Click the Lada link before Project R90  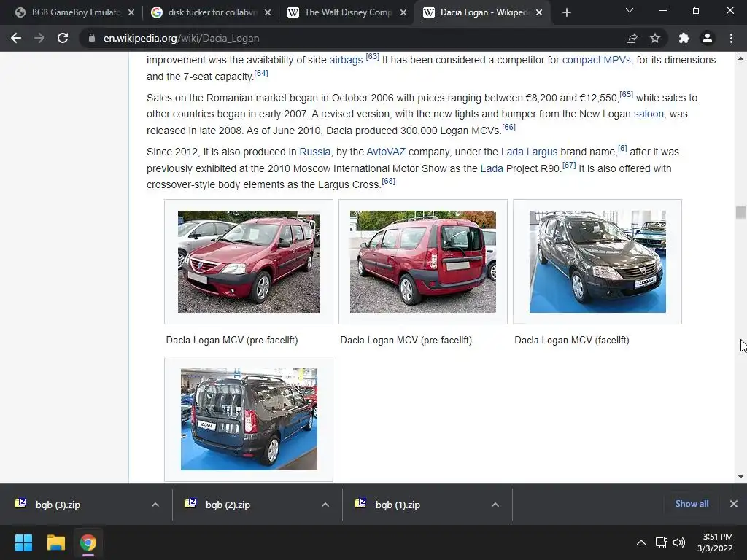492,168
